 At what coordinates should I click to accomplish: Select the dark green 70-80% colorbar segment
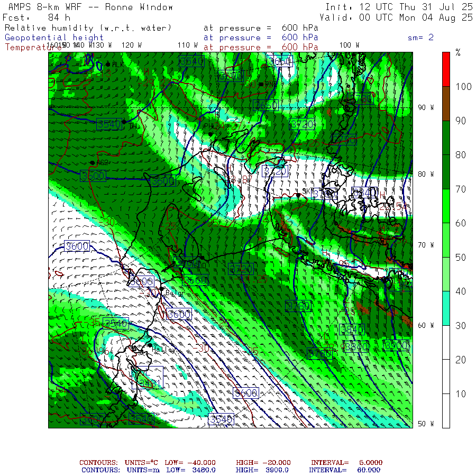coord(446,172)
